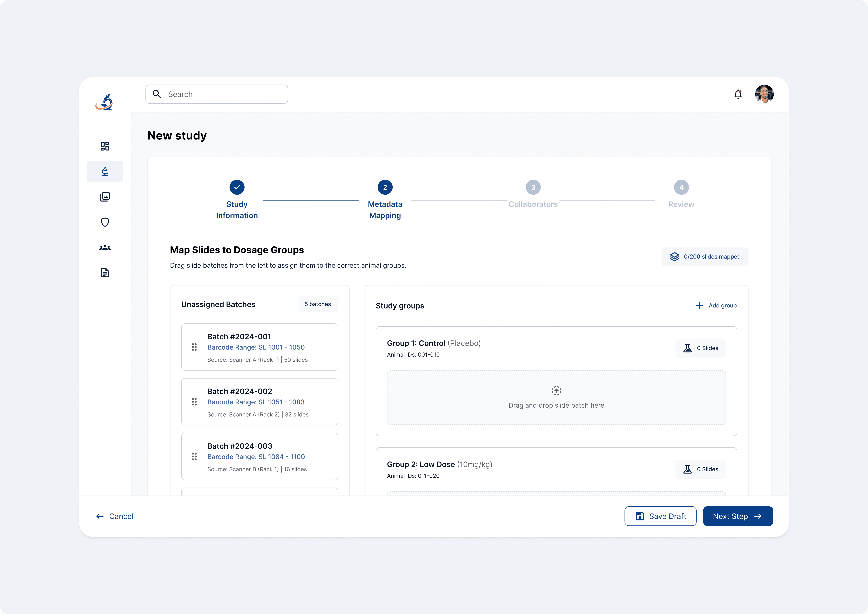Grab the drag handle of Batch #2024-001

(194, 347)
